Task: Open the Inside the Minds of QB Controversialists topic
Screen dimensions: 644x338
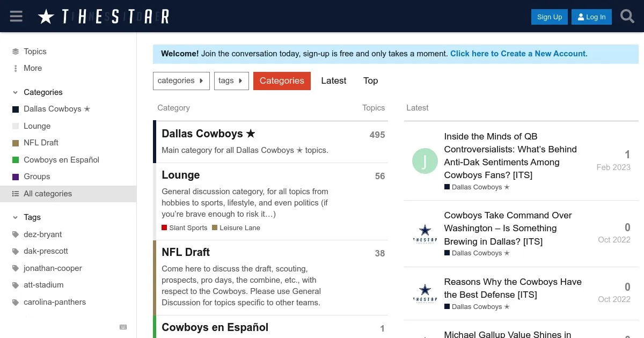Action: 510,156
